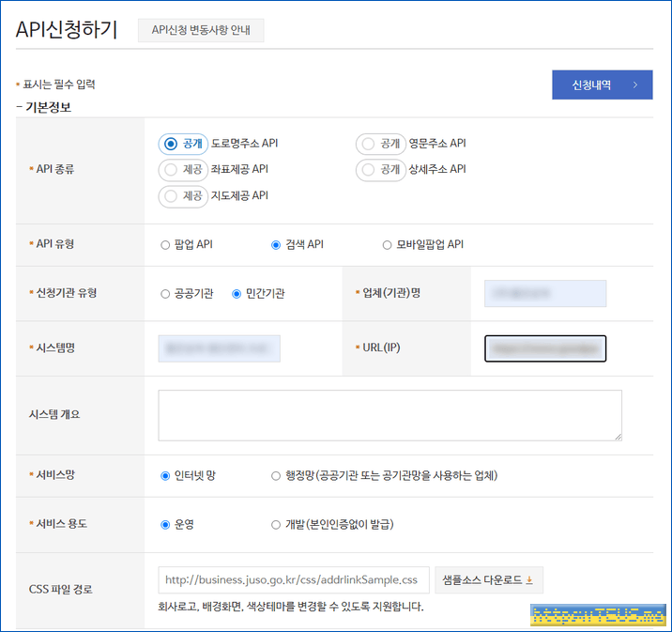The image size is (672, 632).
Task: Choose 행정망 service network option
Action: pyautogui.click(x=276, y=476)
